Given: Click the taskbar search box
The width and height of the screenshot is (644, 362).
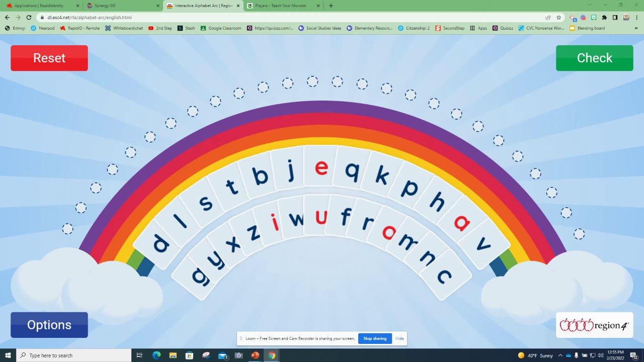Looking at the screenshot, I should tap(74, 355).
